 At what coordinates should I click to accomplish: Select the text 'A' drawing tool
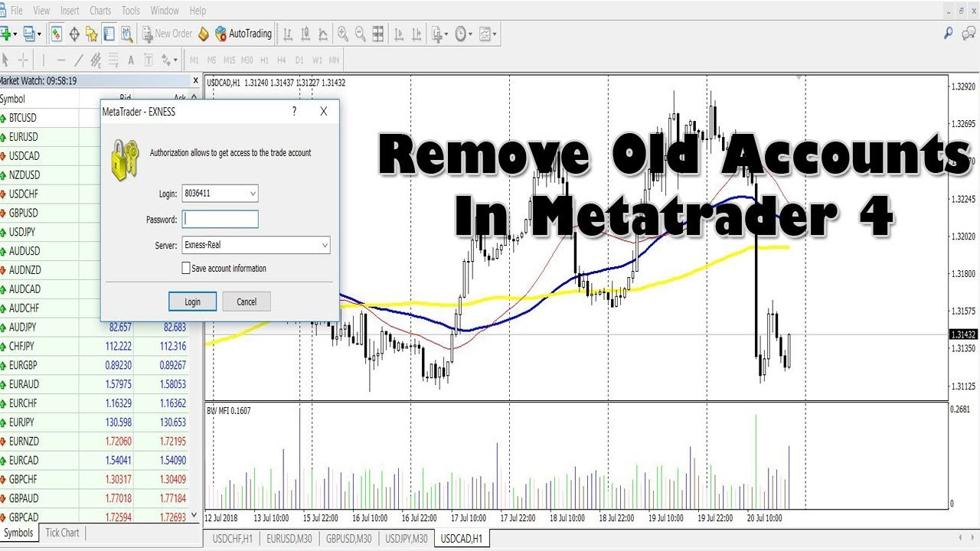coord(131,60)
